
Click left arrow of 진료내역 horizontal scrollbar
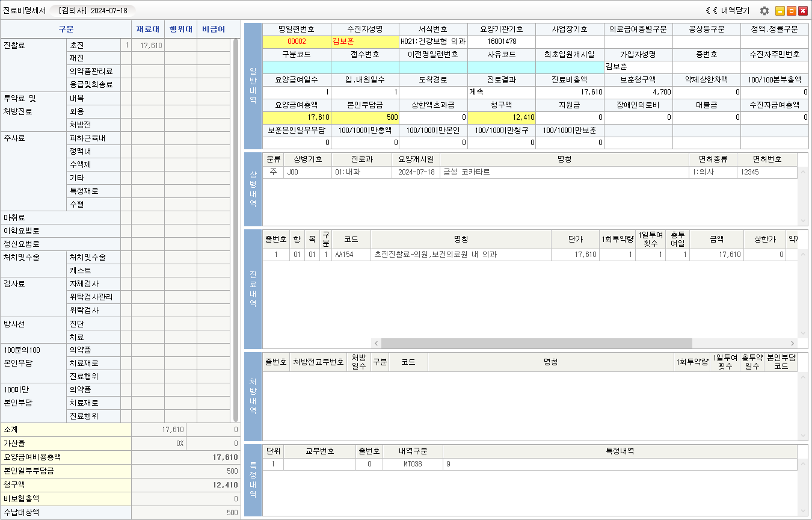[376, 343]
